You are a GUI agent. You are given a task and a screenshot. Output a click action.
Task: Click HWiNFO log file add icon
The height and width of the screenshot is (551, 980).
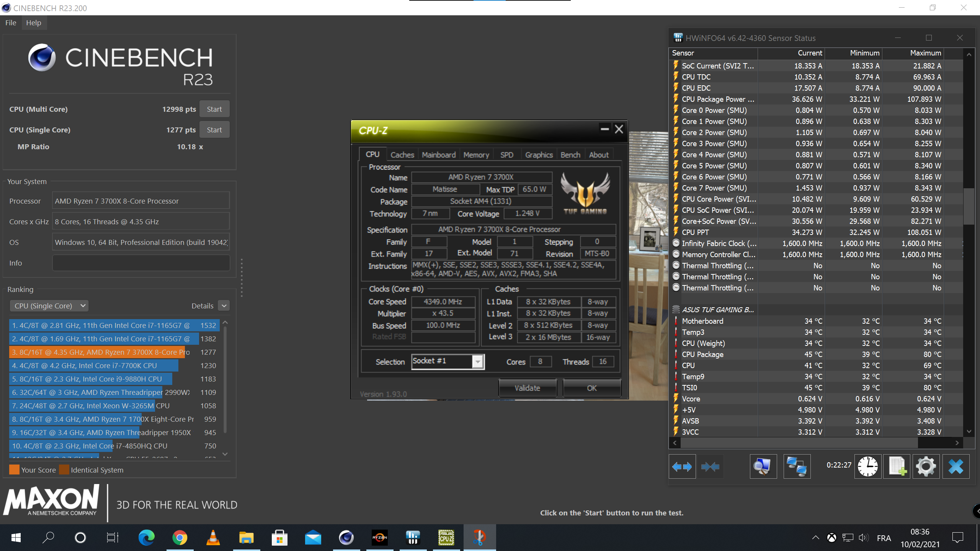[897, 466]
